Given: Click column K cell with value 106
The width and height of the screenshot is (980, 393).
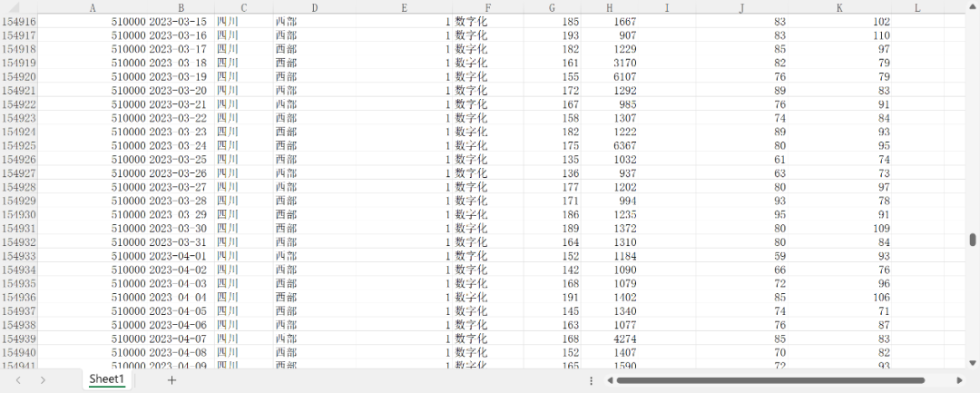Looking at the screenshot, I should (840, 297).
